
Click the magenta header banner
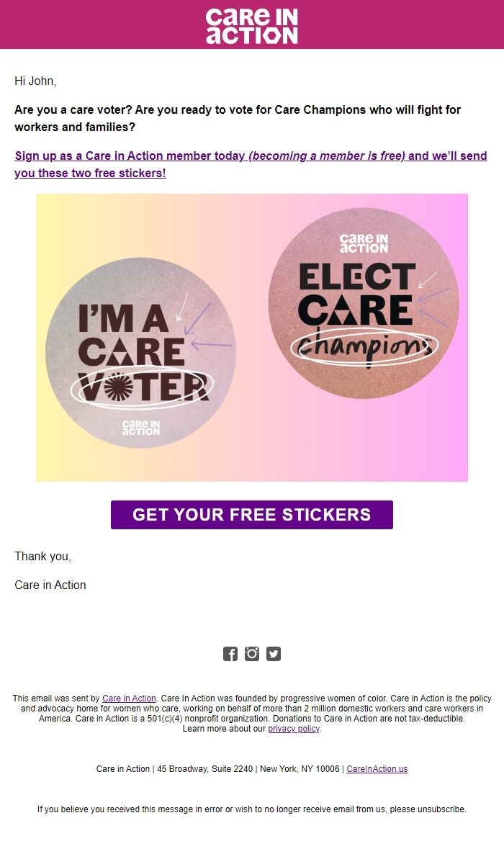click(252, 24)
